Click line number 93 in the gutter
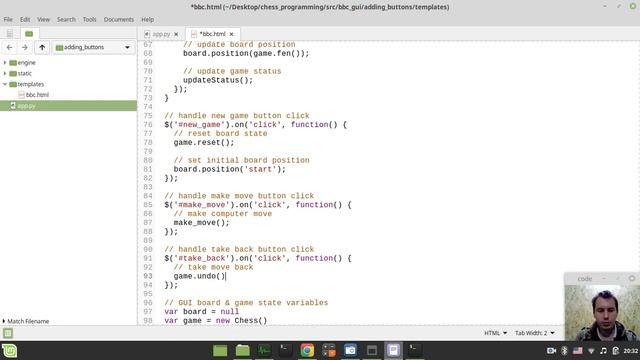This screenshot has width=640, height=360. coord(148,276)
